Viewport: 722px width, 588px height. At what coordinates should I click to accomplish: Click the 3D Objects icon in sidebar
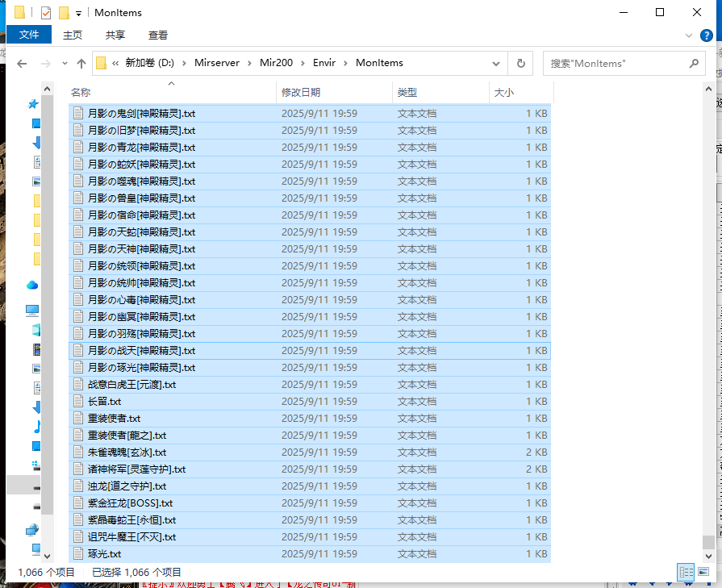36,330
